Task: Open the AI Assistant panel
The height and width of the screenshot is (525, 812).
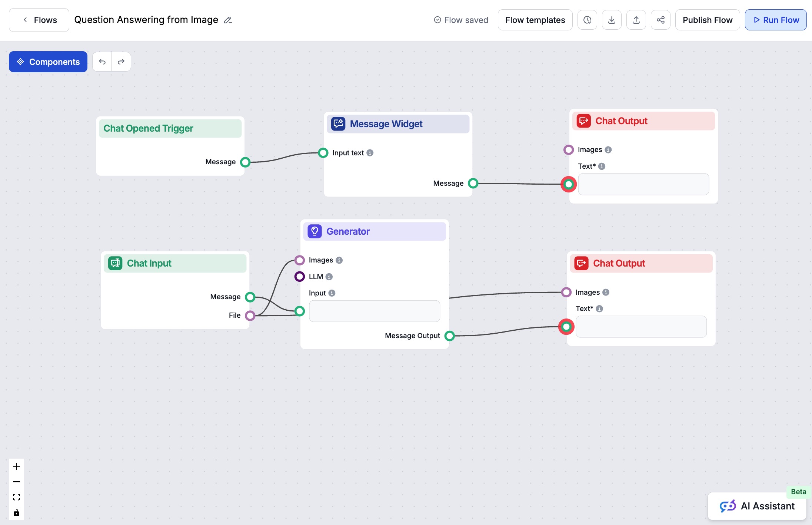Action: (757, 506)
